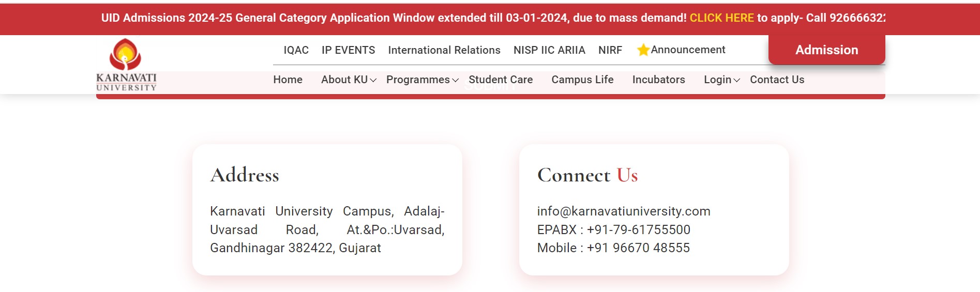Expand the About KU dropdown arrow
980x292 pixels.
click(373, 80)
